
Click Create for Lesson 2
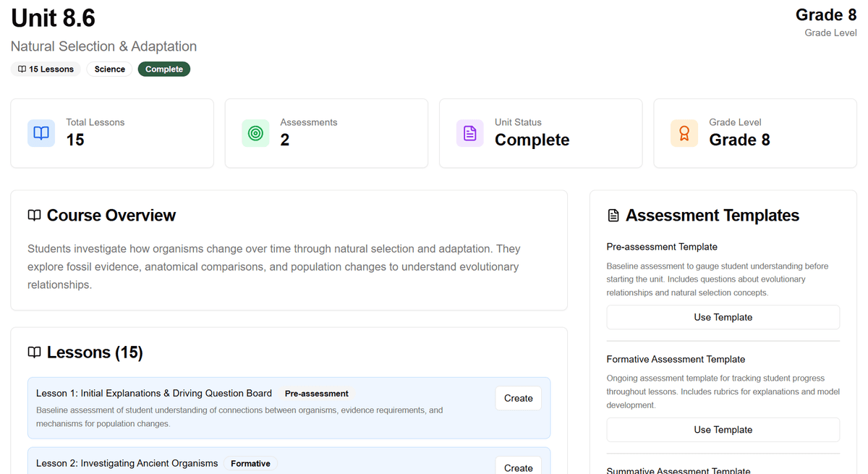tap(518, 467)
